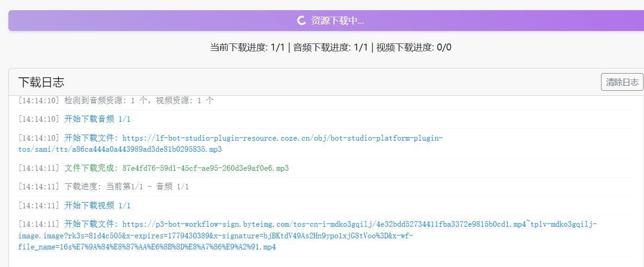
Task: Click the loading spinner icon
Action: (x=301, y=20)
